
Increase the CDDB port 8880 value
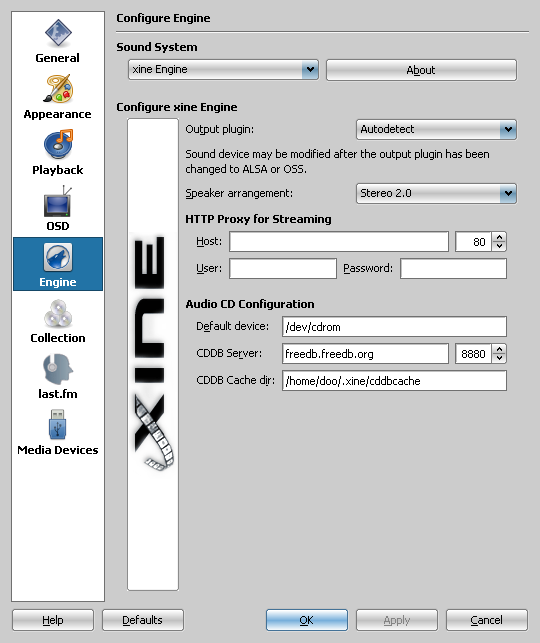tap(499, 349)
